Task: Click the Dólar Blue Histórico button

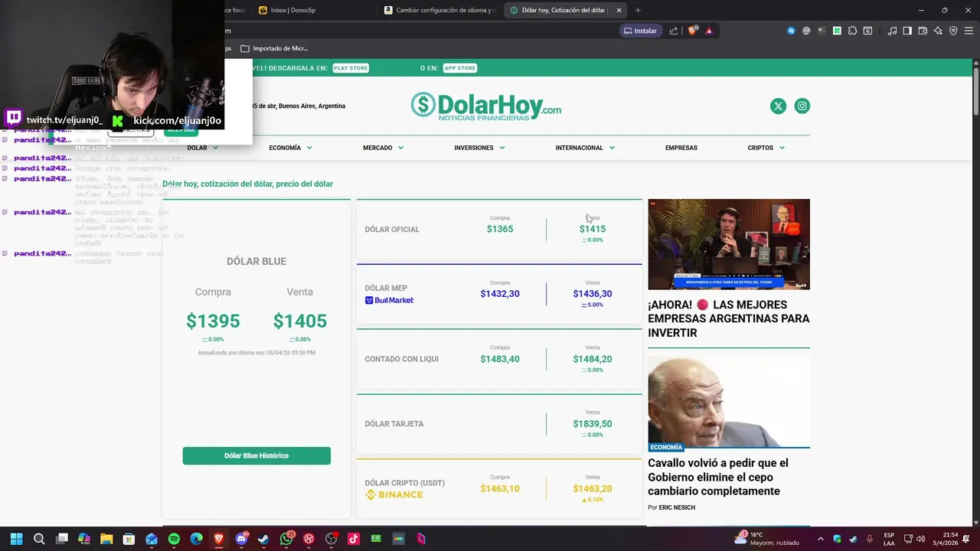Action: (x=256, y=455)
